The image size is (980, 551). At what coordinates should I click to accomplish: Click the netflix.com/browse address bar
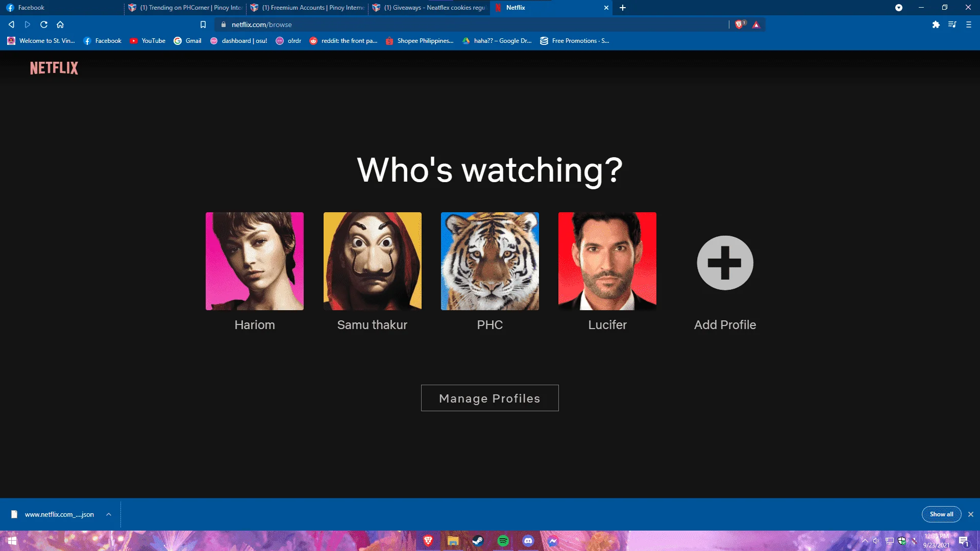pos(472,24)
